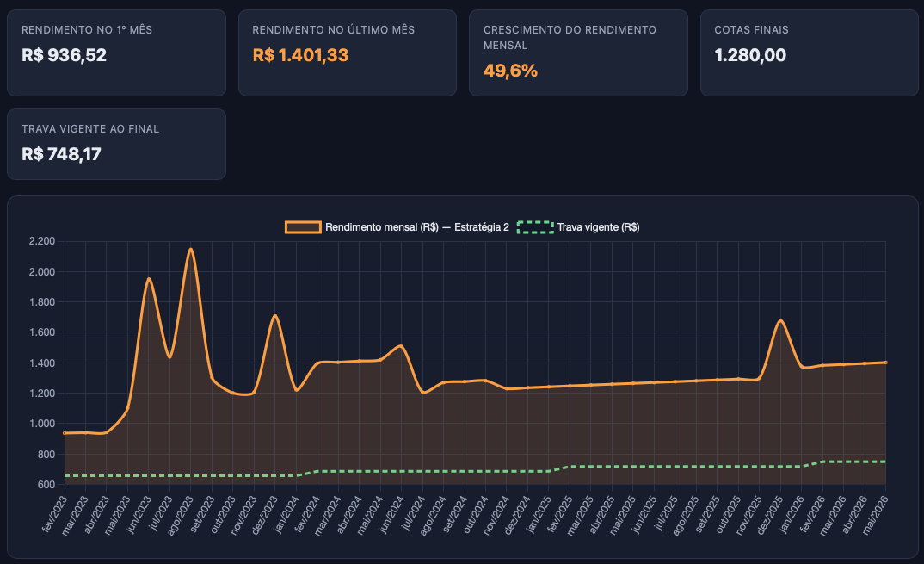The height and width of the screenshot is (564, 924).
Task: Click the 600 y-axis label
Action: click(46, 485)
